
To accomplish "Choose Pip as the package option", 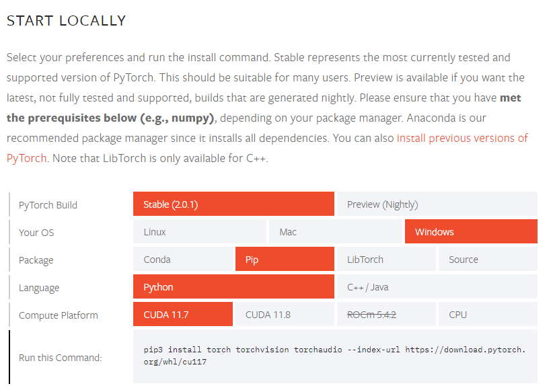I will [285, 258].
